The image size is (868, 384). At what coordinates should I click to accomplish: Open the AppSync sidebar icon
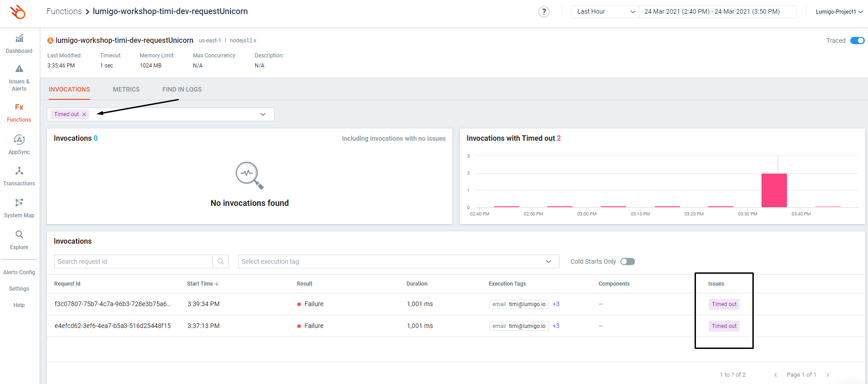[x=19, y=139]
